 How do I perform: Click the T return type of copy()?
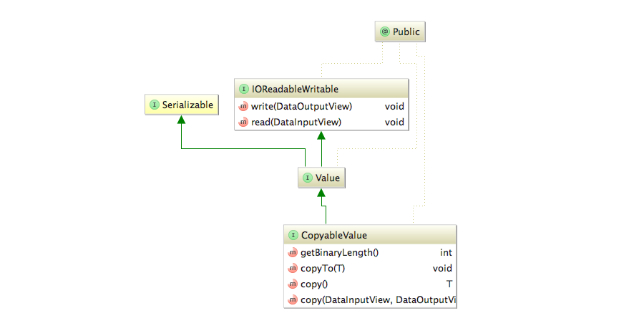click(449, 284)
